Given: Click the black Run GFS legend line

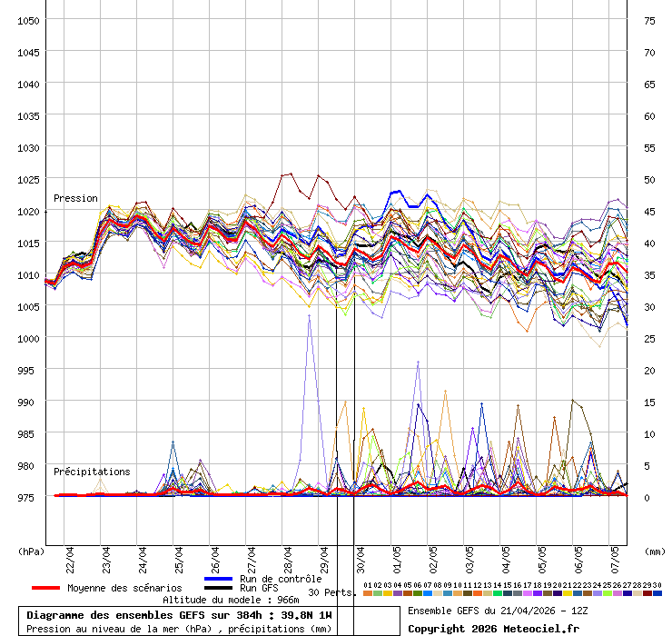Looking at the screenshot, I should [218, 589].
